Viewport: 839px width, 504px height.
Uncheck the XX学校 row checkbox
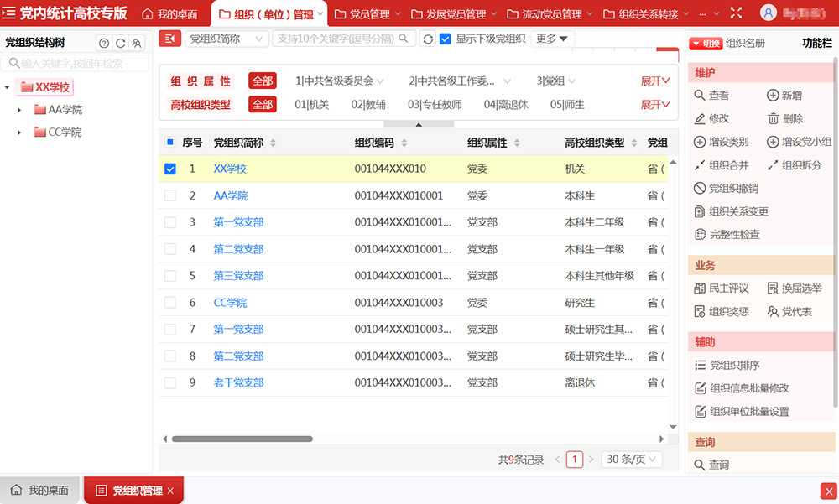[170, 169]
